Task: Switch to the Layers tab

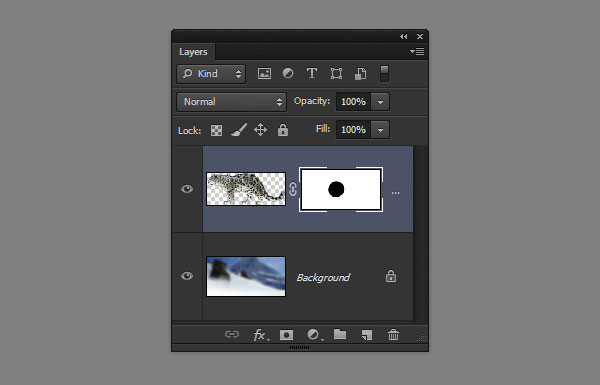Action: coord(193,52)
